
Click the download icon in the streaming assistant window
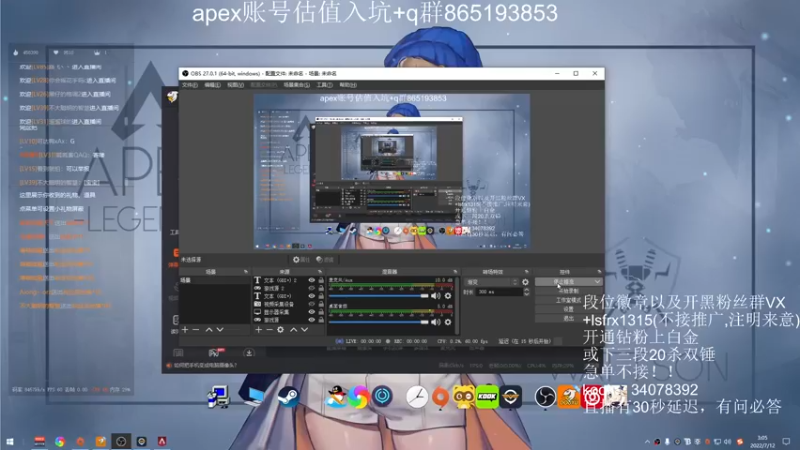point(249,353)
